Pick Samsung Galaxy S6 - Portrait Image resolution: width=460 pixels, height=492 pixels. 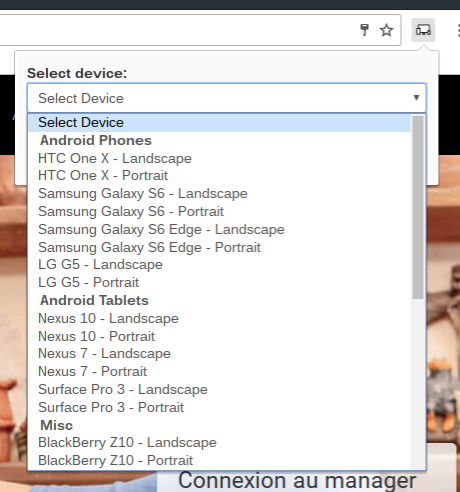[219, 212]
